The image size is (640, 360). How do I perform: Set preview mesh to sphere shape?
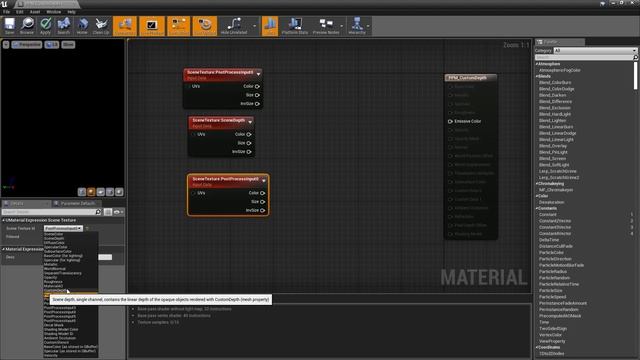click(x=91, y=192)
